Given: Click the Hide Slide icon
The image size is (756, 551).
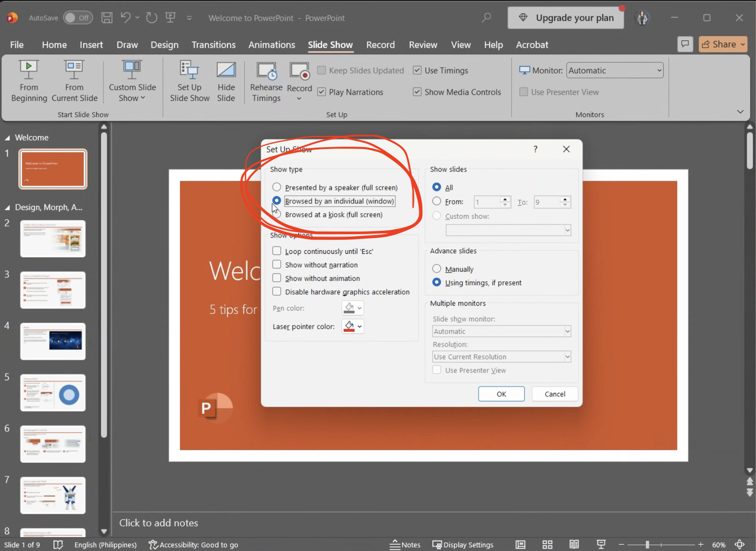Looking at the screenshot, I should coord(226,70).
